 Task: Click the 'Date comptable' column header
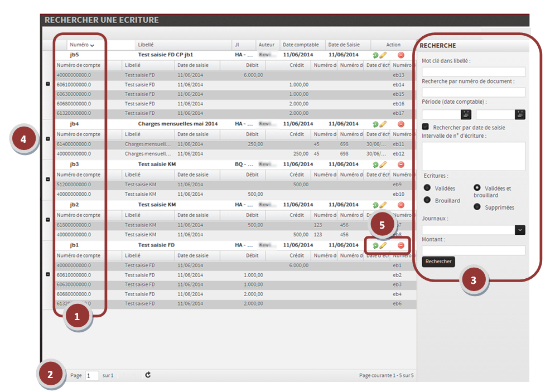tap(301, 45)
